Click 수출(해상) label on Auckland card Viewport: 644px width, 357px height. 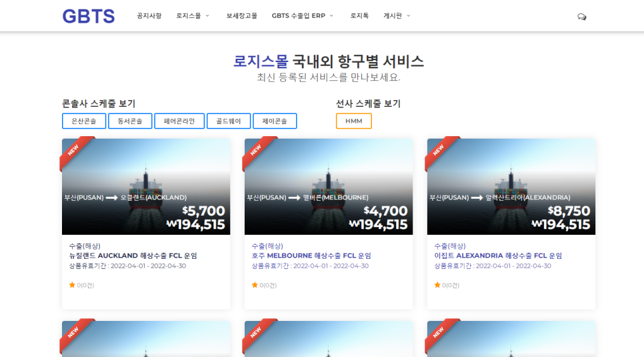pyautogui.click(x=85, y=246)
